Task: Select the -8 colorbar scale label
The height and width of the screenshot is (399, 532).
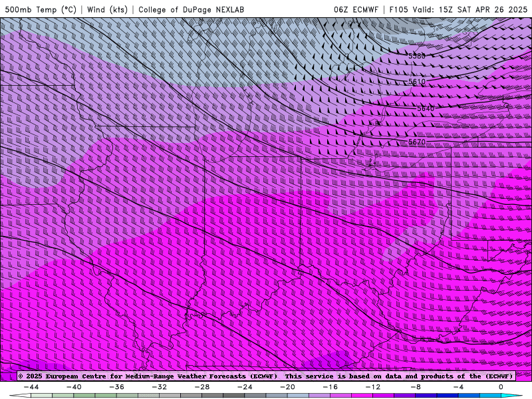Action: [416, 387]
